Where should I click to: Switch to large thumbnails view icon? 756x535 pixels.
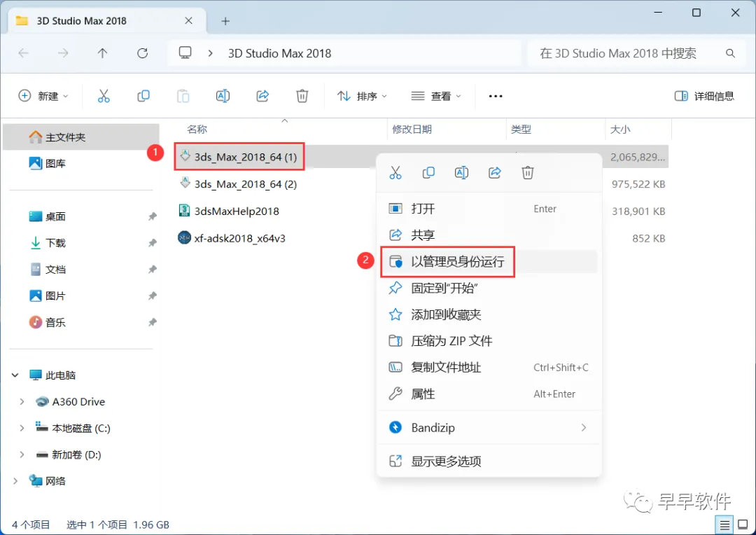click(743, 524)
